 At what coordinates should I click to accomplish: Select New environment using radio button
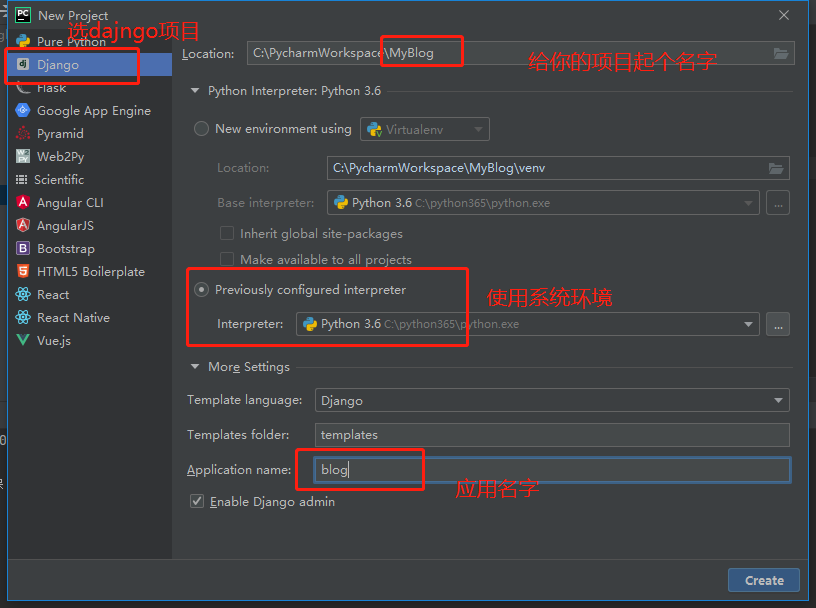click(201, 129)
